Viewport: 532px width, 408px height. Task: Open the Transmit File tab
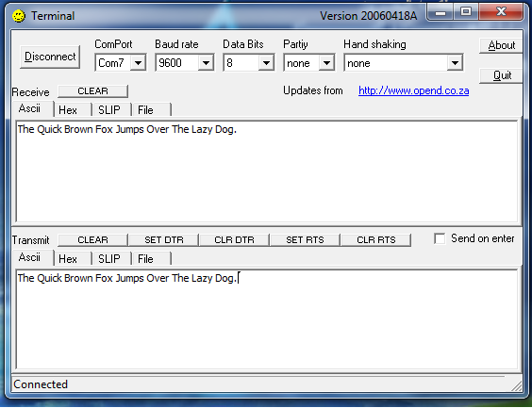click(152, 259)
